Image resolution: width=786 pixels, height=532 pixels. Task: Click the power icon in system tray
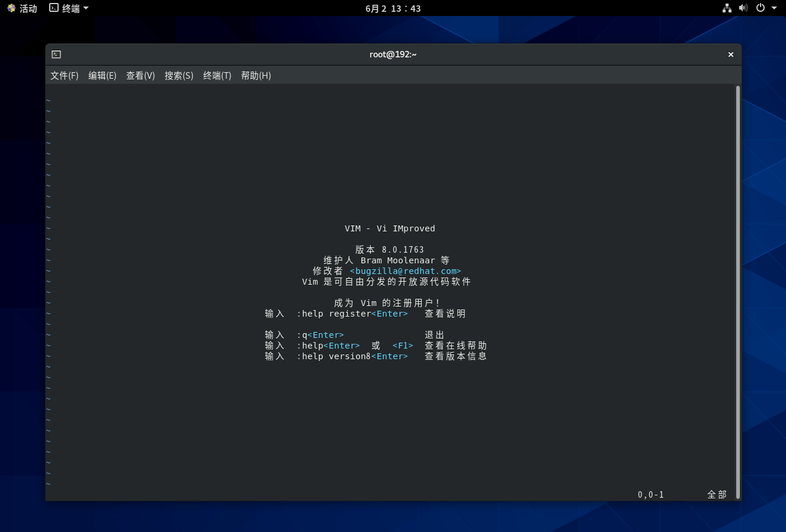761,8
